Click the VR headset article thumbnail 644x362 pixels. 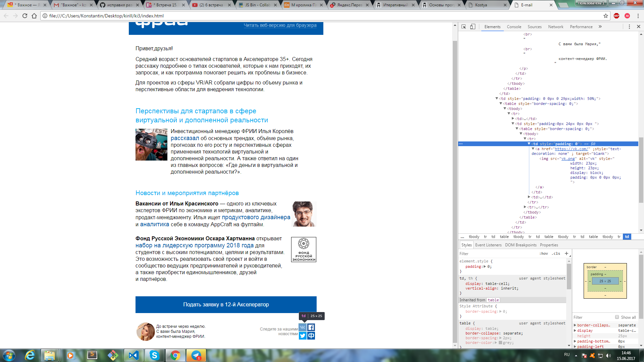[151, 144]
